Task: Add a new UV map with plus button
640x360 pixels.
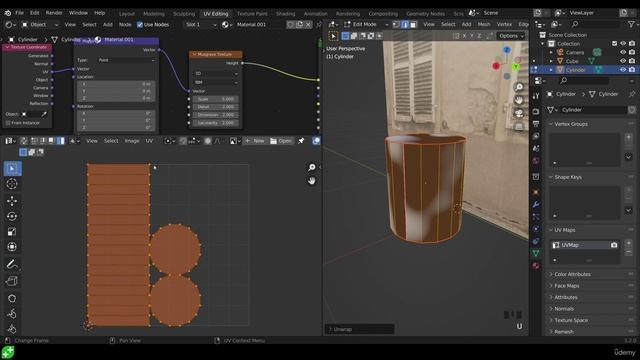Action: [629, 243]
